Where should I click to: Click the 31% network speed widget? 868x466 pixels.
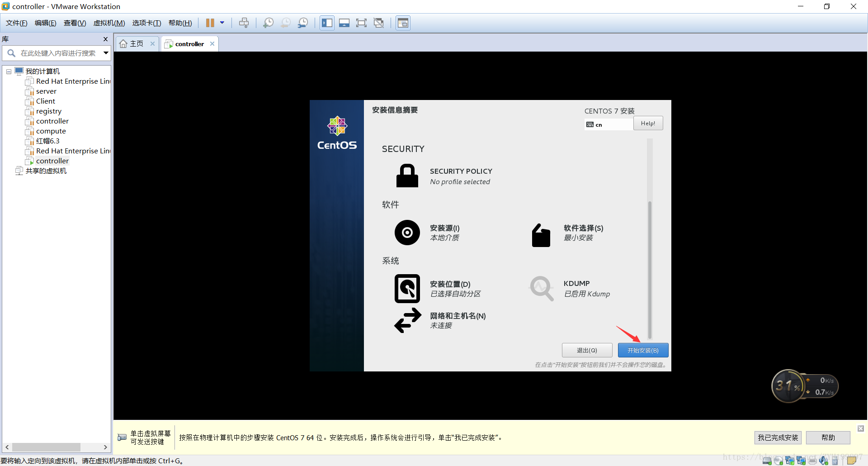click(805, 386)
